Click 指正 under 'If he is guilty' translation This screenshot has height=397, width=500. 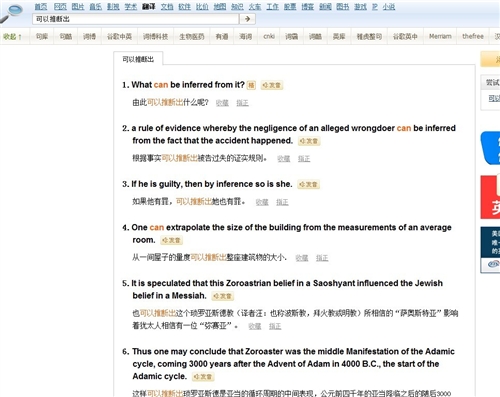pyautogui.click(x=282, y=202)
